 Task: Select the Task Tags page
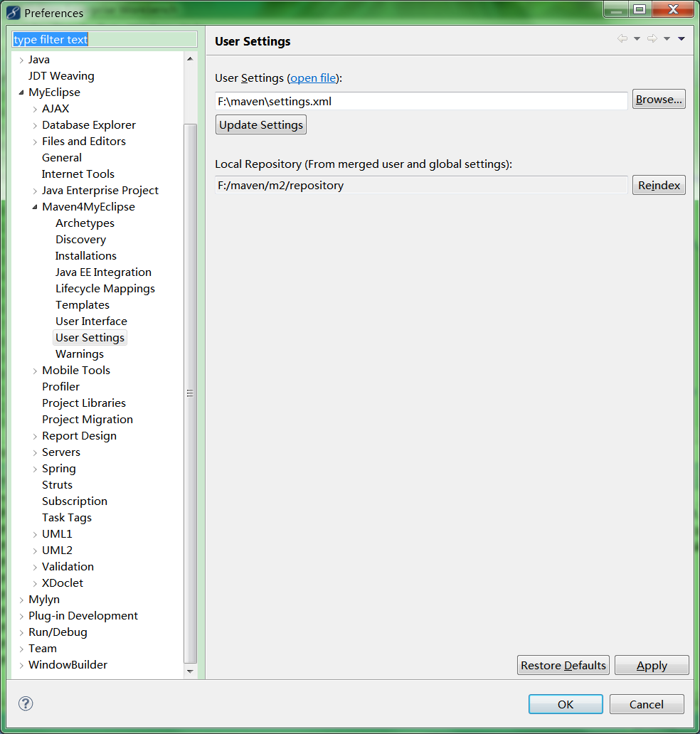[66, 518]
